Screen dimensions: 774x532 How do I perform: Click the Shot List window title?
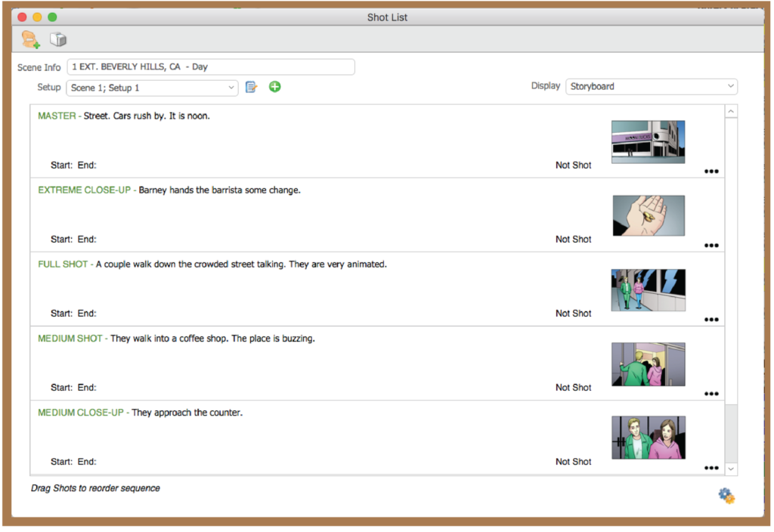tap(387, 17)
